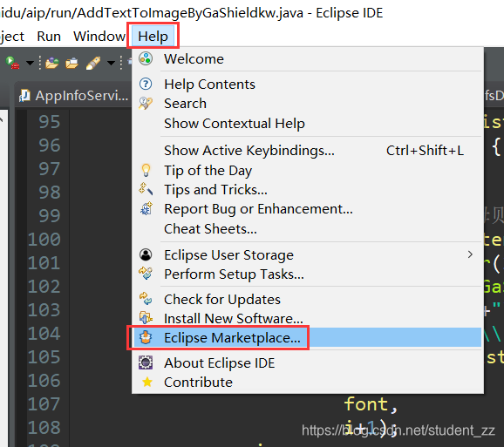
Task: Open Help Contents
Action: tap(307, 85)
